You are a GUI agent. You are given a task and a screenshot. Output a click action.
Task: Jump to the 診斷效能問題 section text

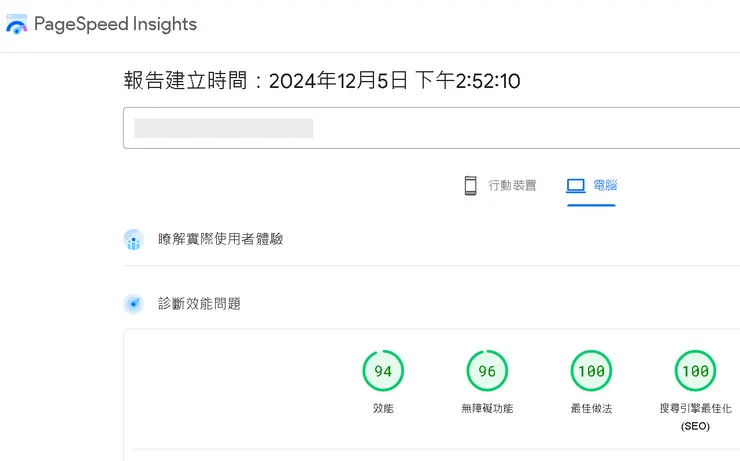click(x=199, y=304)
